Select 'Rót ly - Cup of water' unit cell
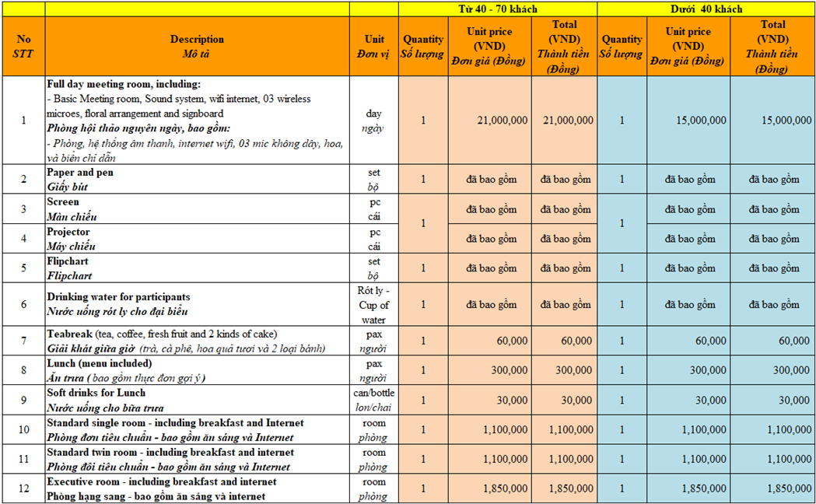The height and width of the screenshot is (504, 816). [x=374, y=305]
